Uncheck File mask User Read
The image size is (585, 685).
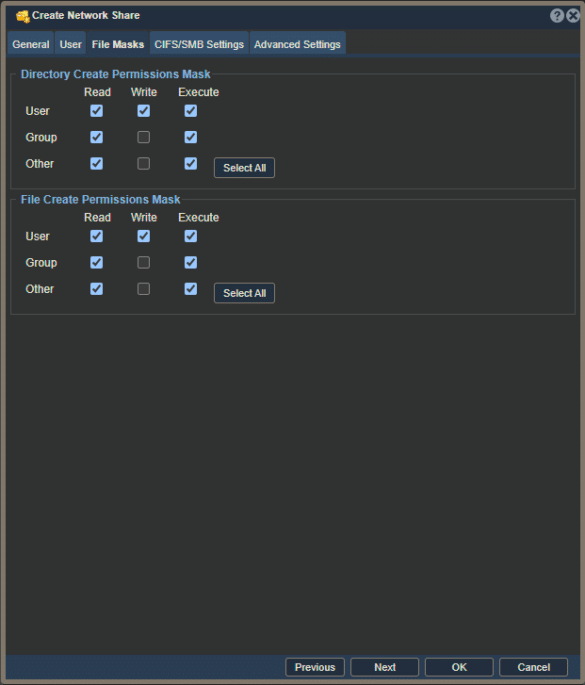coord(97,236)
